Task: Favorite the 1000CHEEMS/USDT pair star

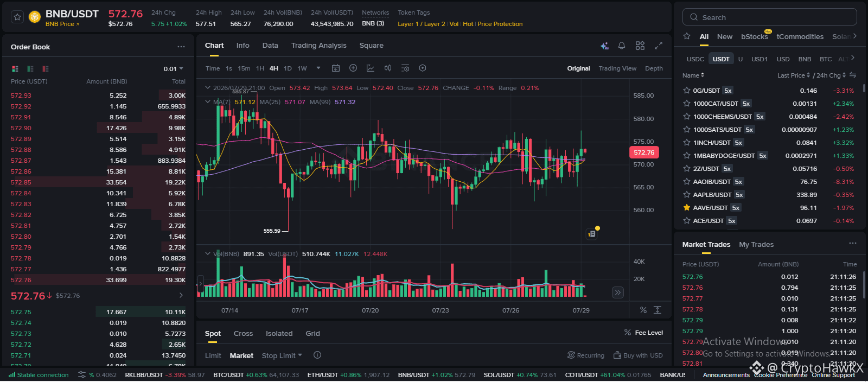Action: pyautogui.click(x=687, y=117)
